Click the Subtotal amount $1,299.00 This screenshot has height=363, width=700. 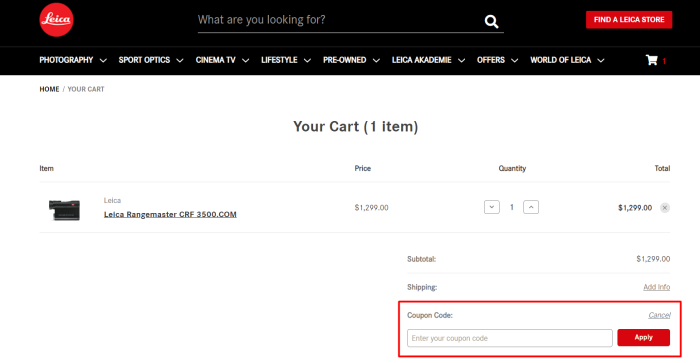653,259
